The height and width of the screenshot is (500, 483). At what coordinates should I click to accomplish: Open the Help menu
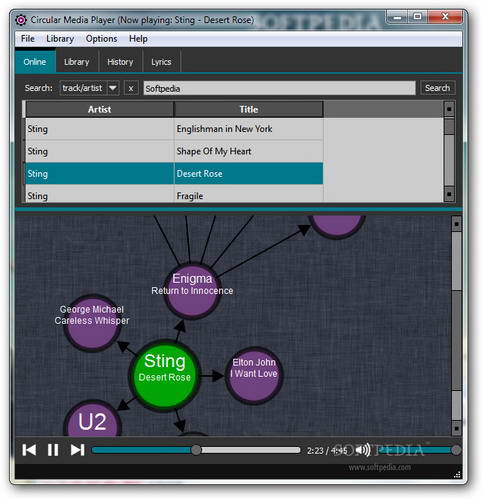[x=138, y=39]
